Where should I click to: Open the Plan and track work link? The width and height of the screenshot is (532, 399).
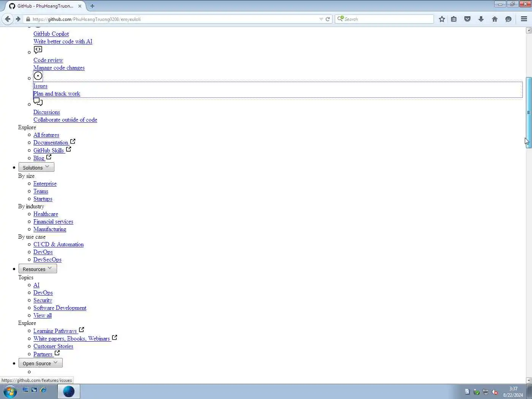coord(57,93)
